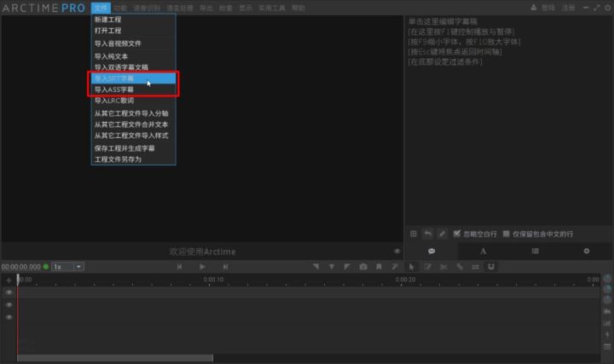Click the pencil edit icon below editor
This screenshot has width=614, height=364.
(442, 234)
